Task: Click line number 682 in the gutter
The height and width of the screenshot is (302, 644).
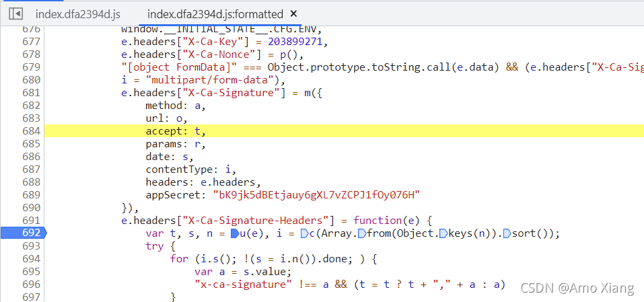Action: (x=32, y=106)
